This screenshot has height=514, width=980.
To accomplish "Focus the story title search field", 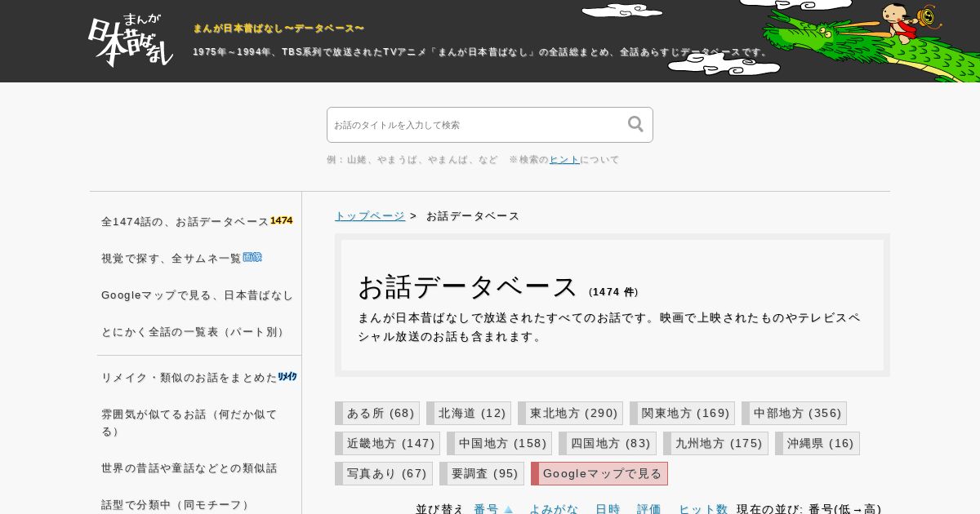I will [490, 125].
